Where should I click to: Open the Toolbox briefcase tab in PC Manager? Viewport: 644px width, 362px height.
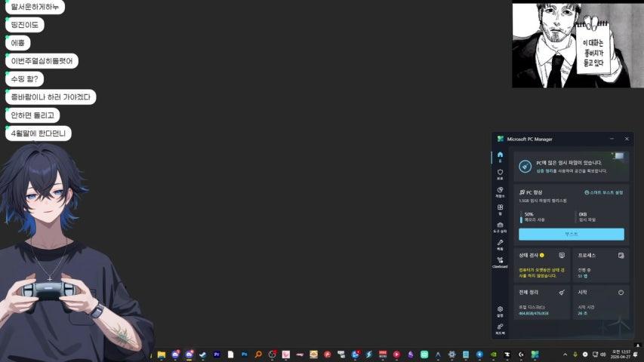500,227
